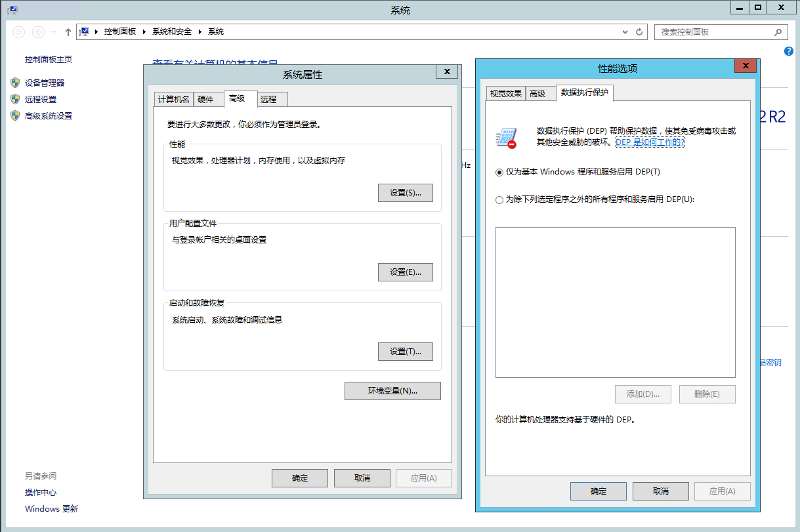Click the up arrow navigation icon
The width and height of the screenshot is (800, 532).
point(68,31)
